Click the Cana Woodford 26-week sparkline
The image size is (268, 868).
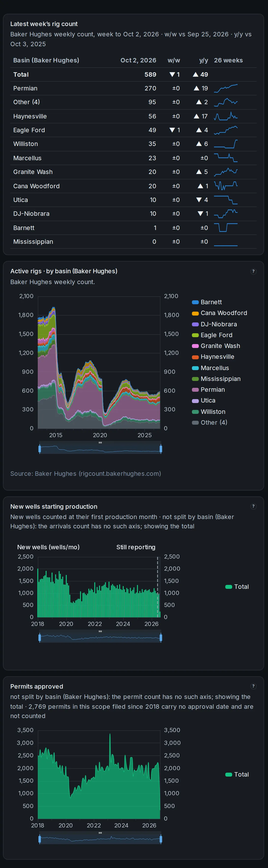coord(226,186)
